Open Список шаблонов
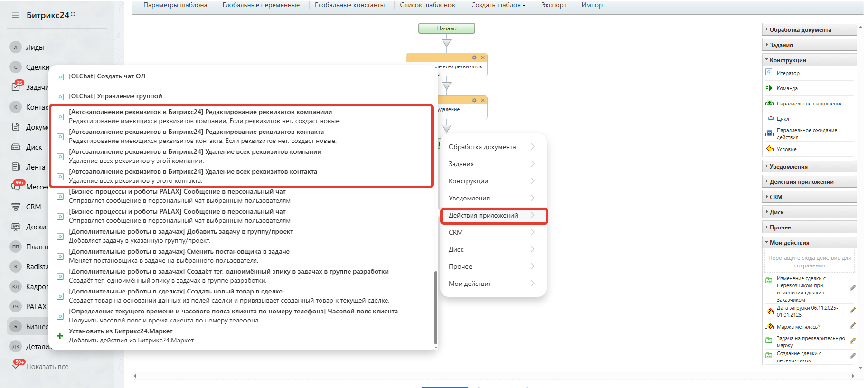The image size is (868, 388). 427,5
